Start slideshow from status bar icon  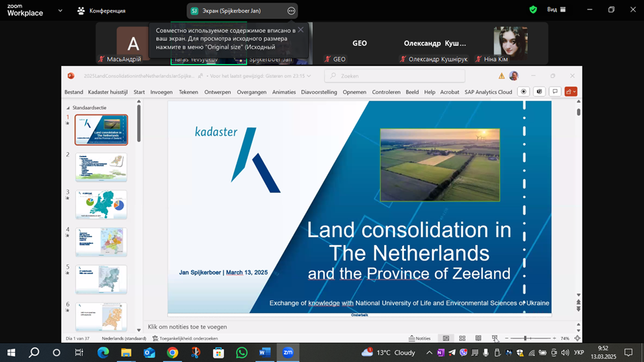(495, 338)
